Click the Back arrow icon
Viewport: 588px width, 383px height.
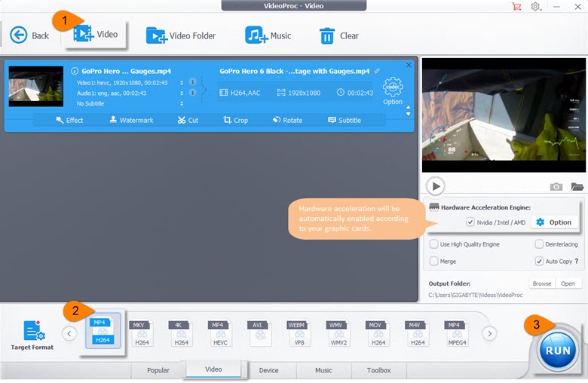tap(19, 35)
